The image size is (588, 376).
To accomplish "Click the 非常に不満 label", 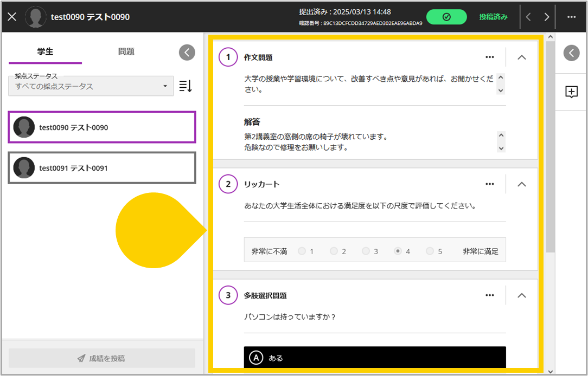I will [x=269, y=251].
